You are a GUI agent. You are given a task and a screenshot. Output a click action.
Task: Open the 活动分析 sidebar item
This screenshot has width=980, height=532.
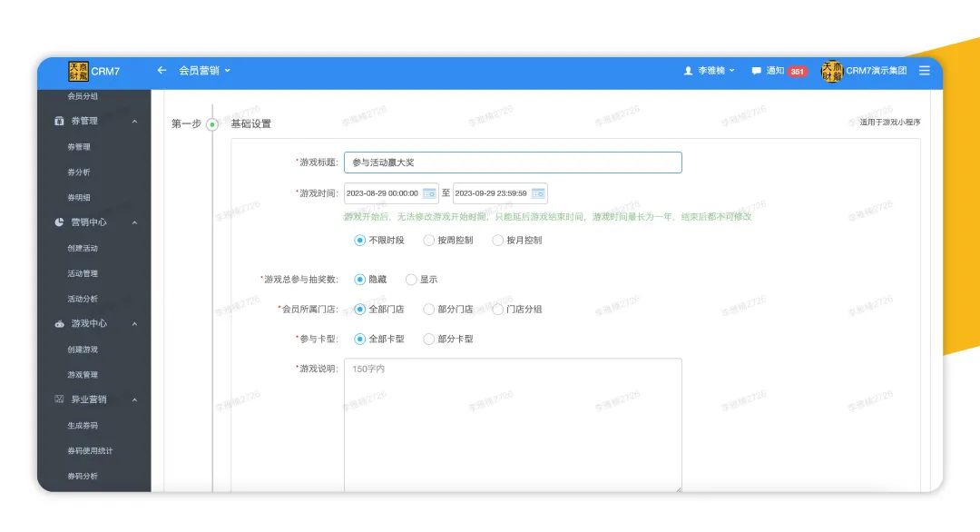[83, 299]
